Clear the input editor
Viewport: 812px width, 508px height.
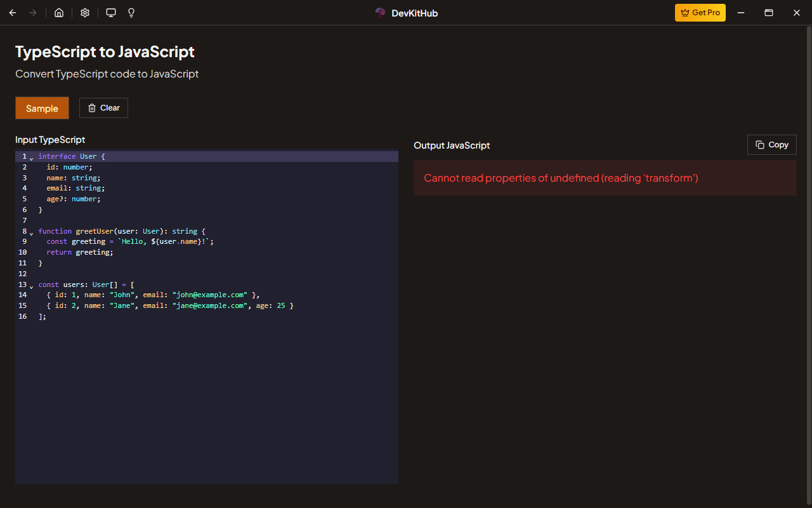103,108
